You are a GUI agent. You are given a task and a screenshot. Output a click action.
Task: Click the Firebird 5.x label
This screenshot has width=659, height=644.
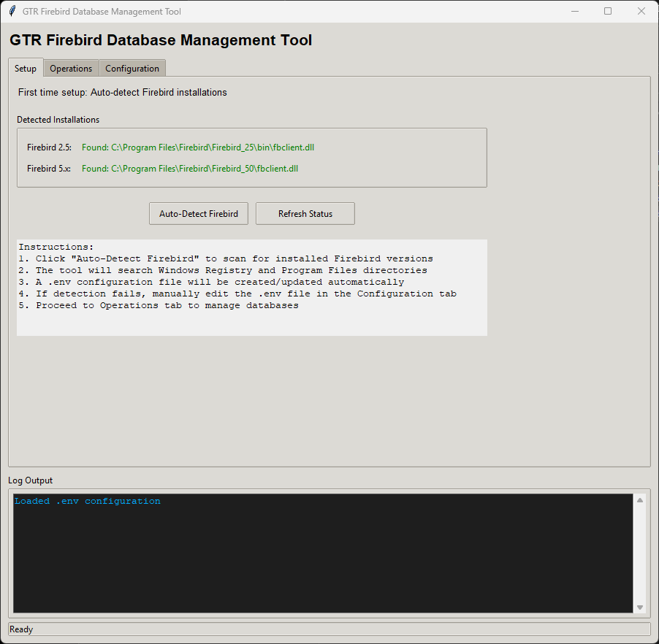(x=49, y=169)
